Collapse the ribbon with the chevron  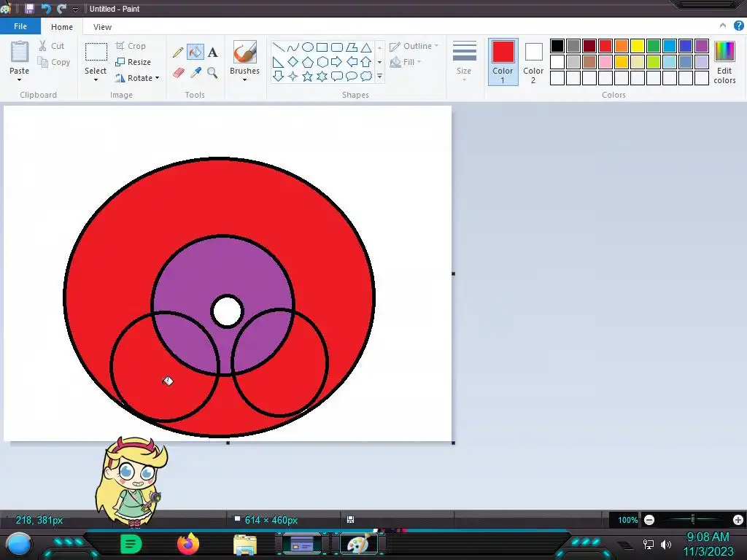[x=723, y=26]
